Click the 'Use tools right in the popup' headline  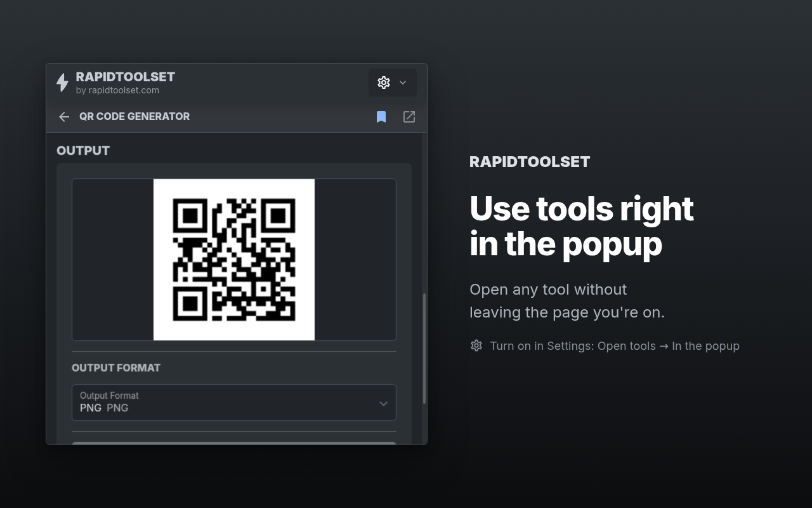[582, 226]
